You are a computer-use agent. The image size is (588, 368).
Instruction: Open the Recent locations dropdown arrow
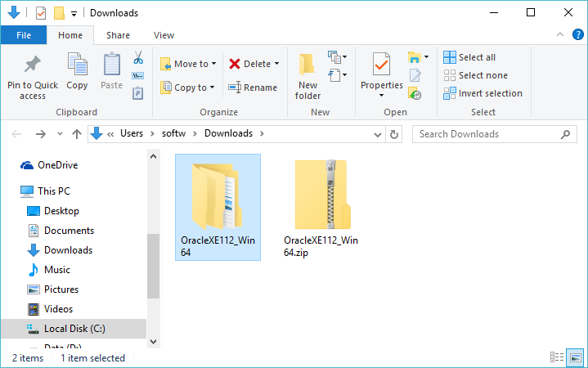[60, 133]
